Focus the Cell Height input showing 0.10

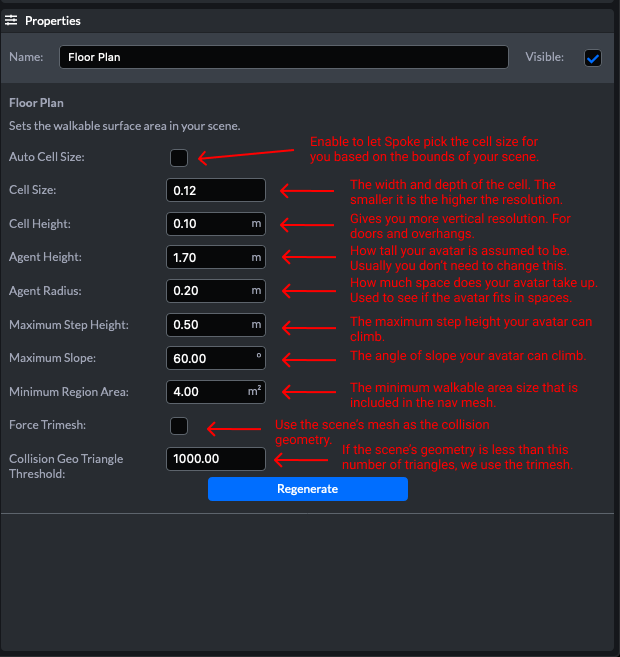208,224
